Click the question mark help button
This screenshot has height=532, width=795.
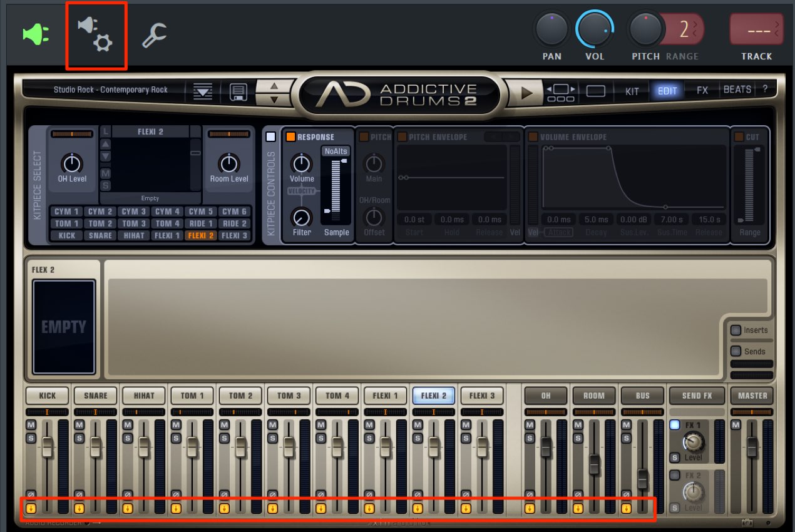pyautogui.click(x=764, y=90)
